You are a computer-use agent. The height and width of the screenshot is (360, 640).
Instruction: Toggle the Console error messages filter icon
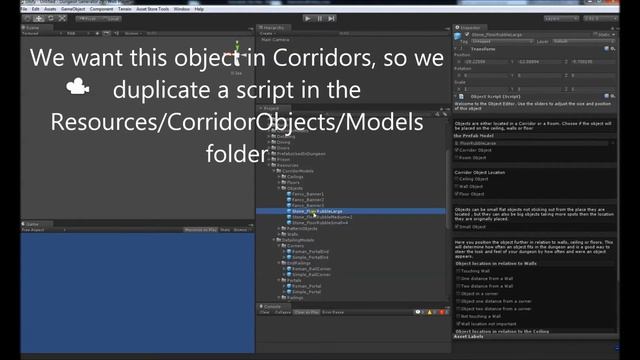tap(442, 312)
